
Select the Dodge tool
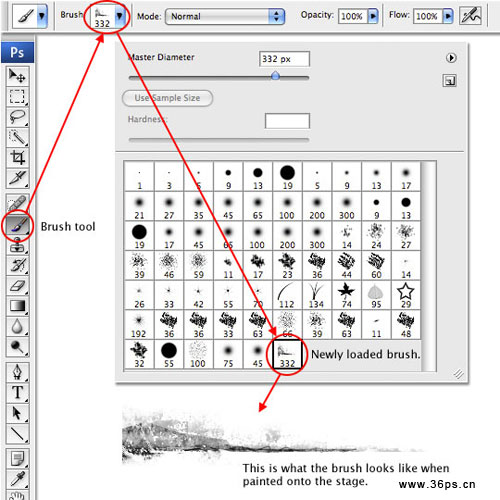(x=17, y=347)
